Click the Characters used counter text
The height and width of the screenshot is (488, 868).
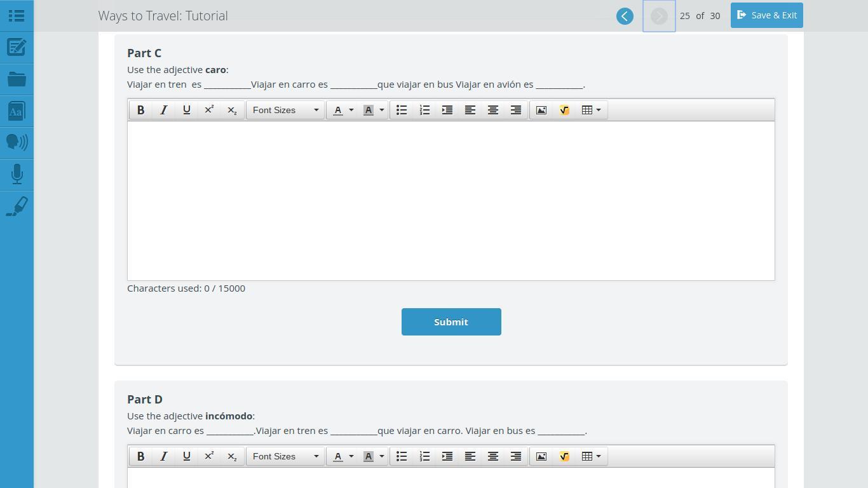[186, 288]
